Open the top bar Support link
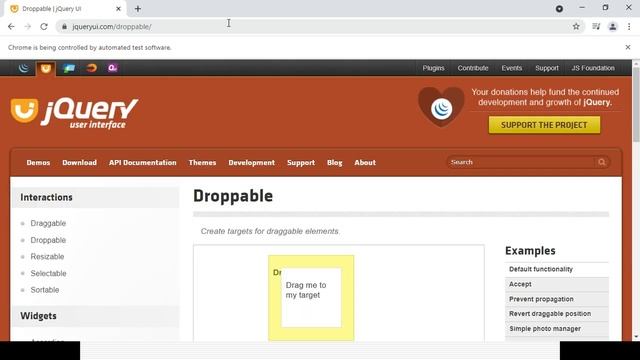 (547, 68)
